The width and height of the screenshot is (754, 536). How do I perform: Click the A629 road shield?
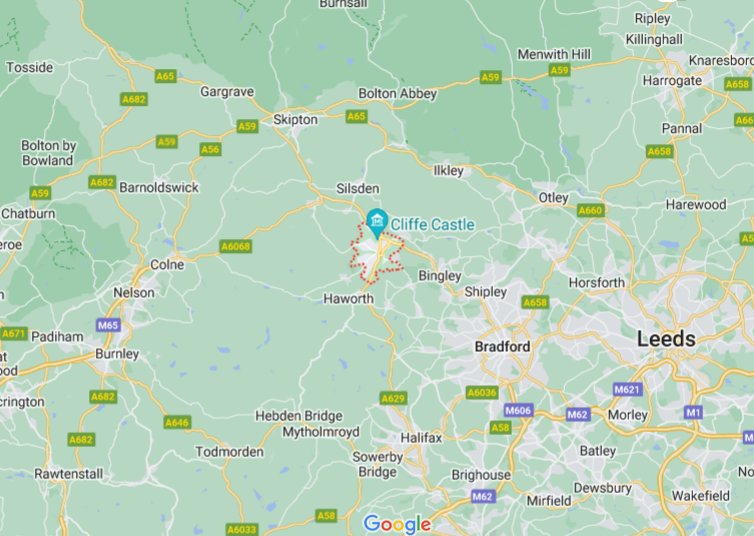pyautogui.click(x=393, y=398)
